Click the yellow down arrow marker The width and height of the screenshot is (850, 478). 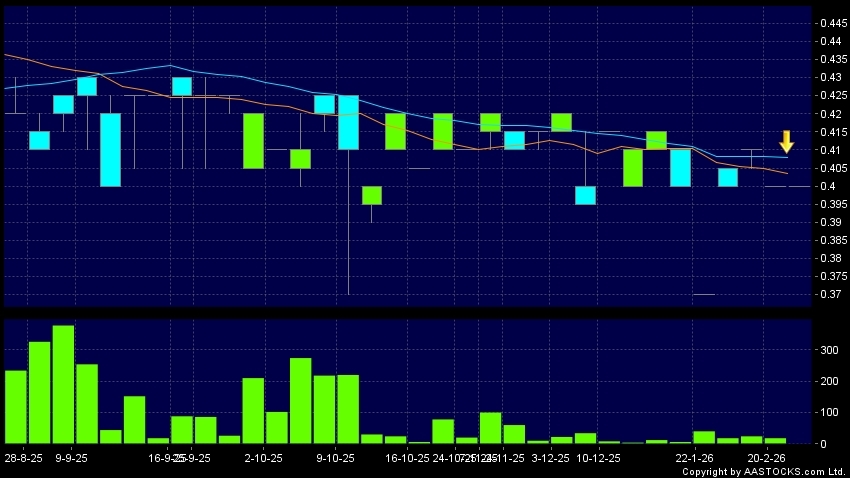click(x=786, y=141)
